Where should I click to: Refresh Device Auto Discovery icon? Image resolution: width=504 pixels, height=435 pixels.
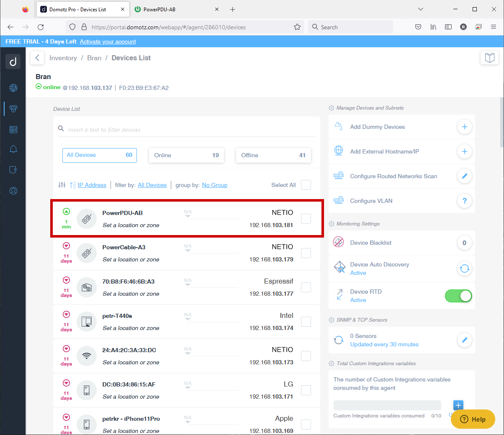click(x=464, y=269)
